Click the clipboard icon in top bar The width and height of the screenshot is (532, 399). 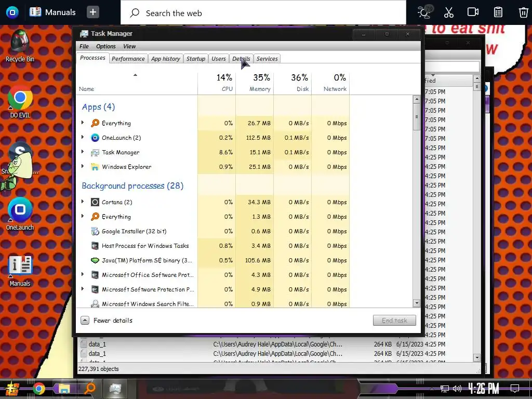498,12
